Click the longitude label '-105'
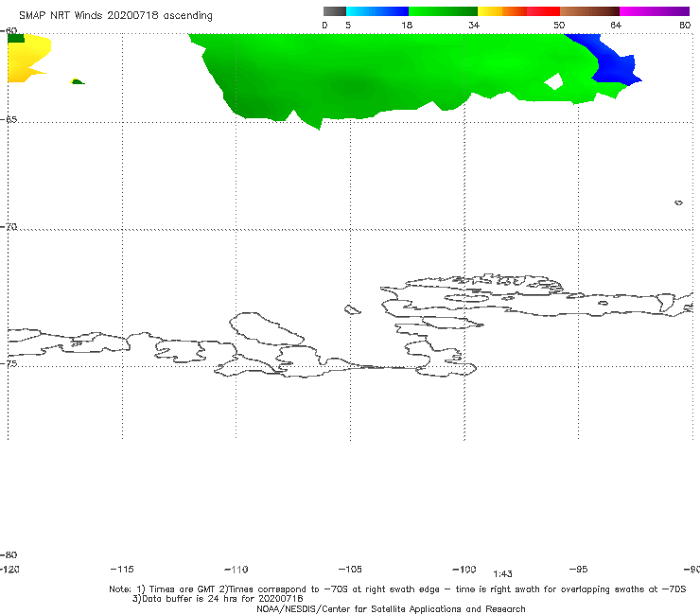Image resolution: width=700 pixels, height=615 pixels. click(x=350, y=569)
